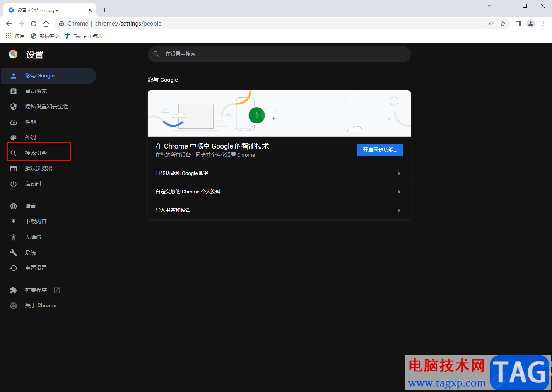Click the Chrome logo beside 设置 title
The width and height of the screenshot is (552, 392).
[x=13, y=55]
